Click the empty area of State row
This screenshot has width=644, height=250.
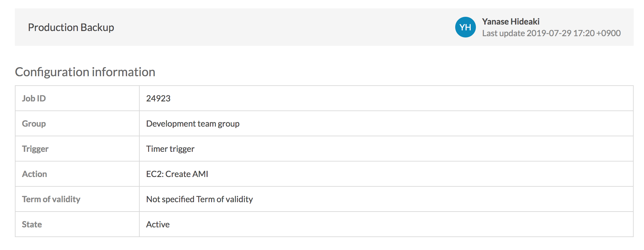[x=388, y=224]
